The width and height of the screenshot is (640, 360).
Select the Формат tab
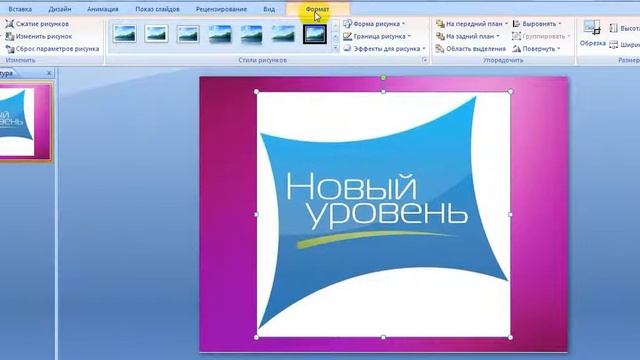click(x=318, y=9)
